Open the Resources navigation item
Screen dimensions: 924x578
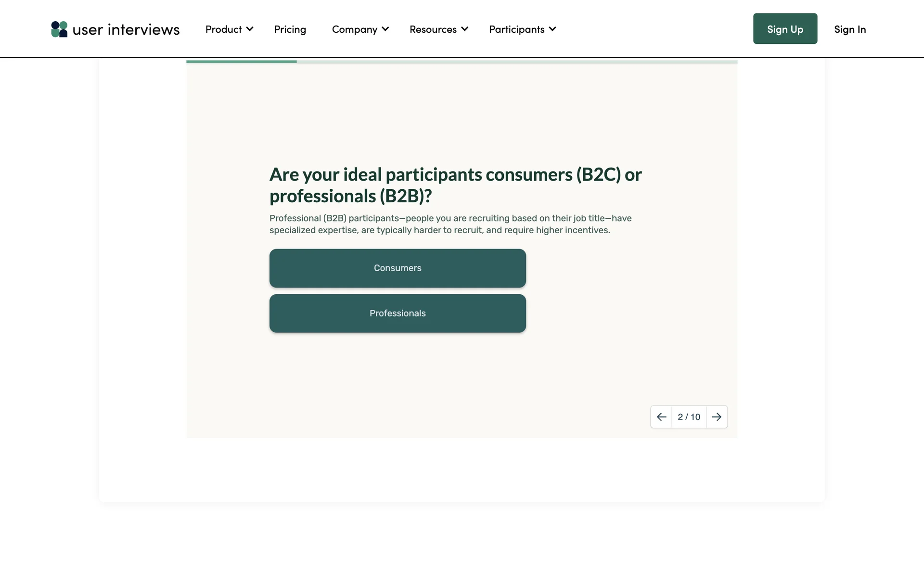(x=433, y=29)
